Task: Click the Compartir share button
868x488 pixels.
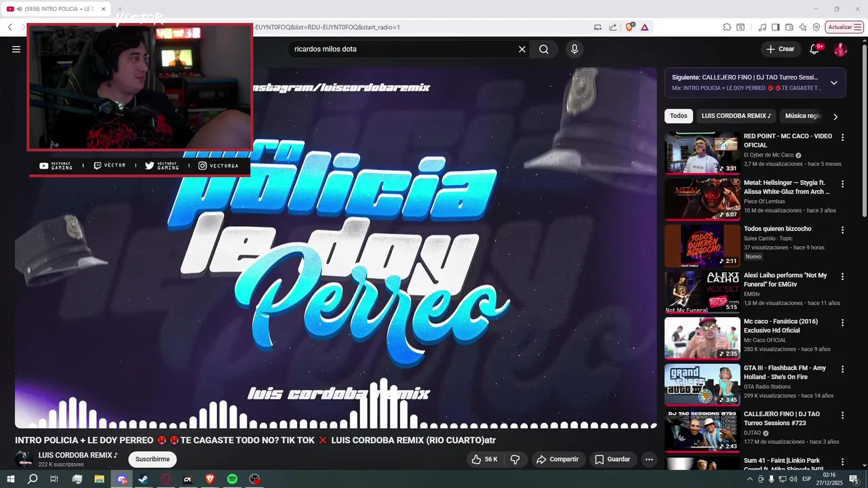Action: tap(557, 460)
